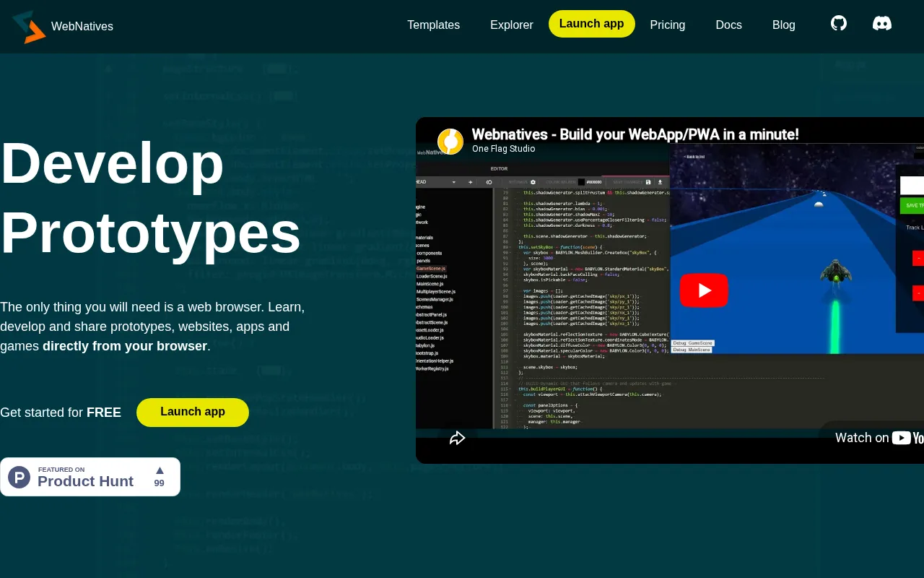924x578 pixels.
Task: Open the GitHub repository icon
Action: pos(839,23)
